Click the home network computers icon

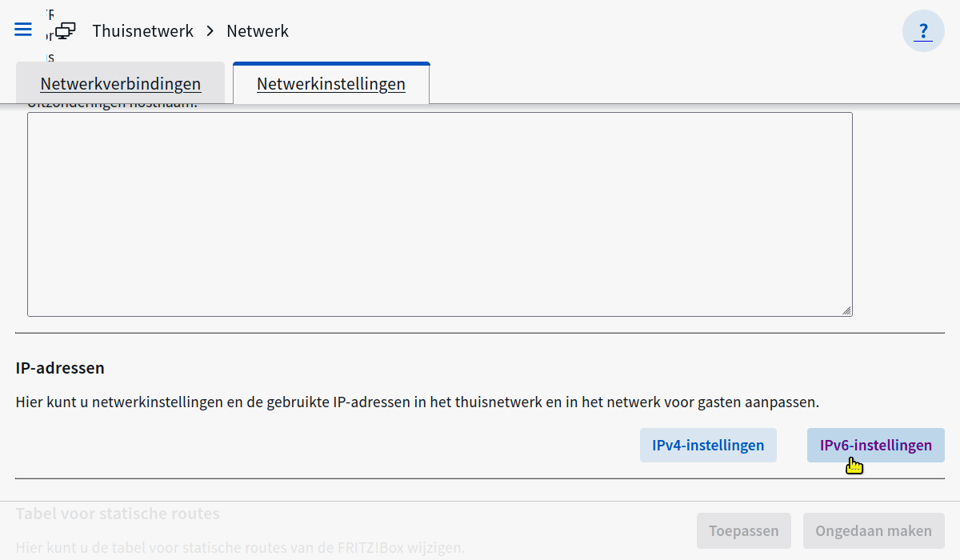66,31
